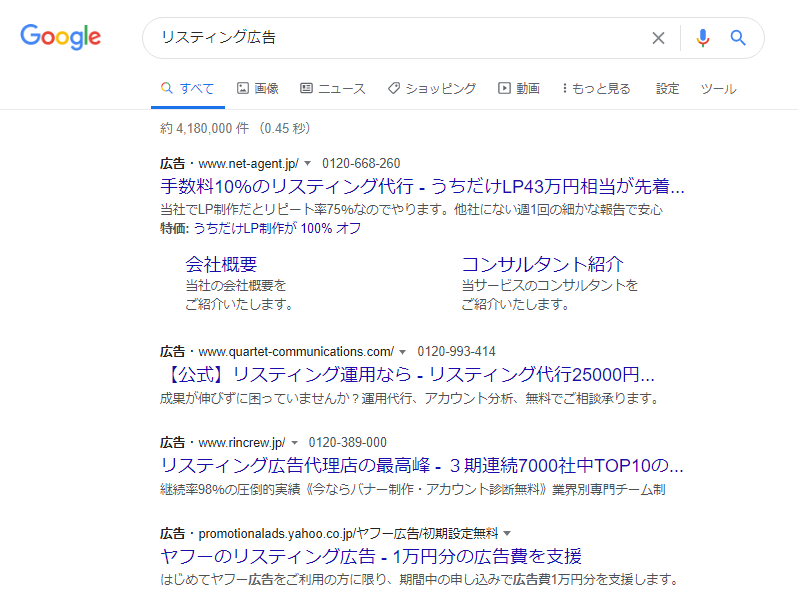
Task: Click the www.quartet-communications.com/ URL text
Action: 296,352
